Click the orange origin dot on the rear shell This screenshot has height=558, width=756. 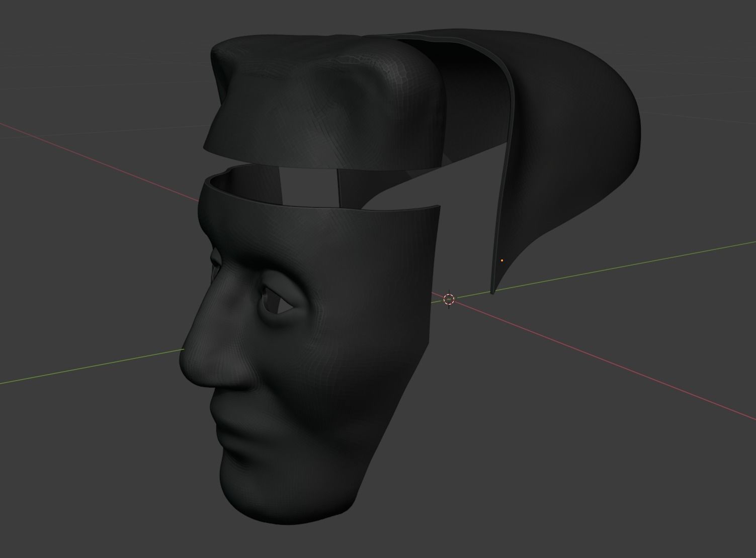(502, 260)
